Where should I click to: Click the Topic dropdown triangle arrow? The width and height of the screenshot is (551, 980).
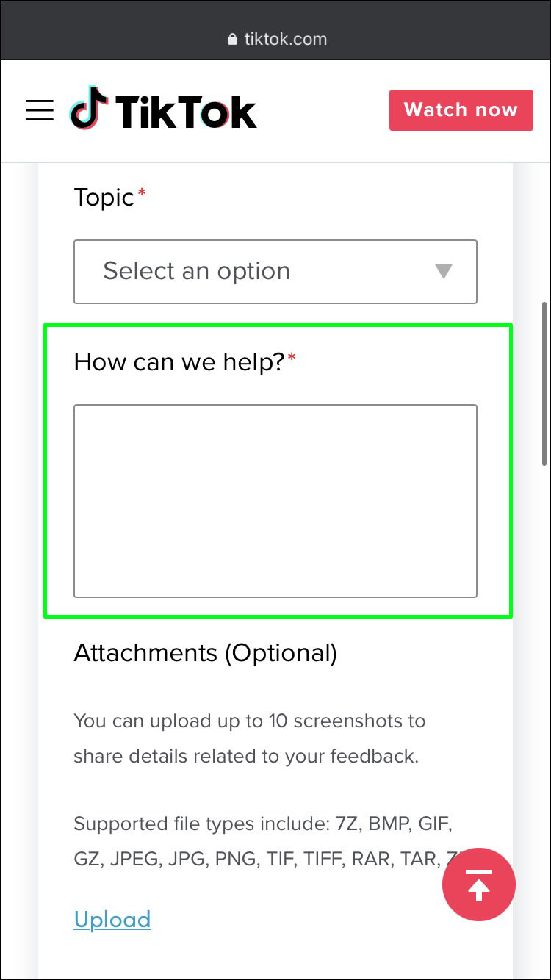coord(443,271)
